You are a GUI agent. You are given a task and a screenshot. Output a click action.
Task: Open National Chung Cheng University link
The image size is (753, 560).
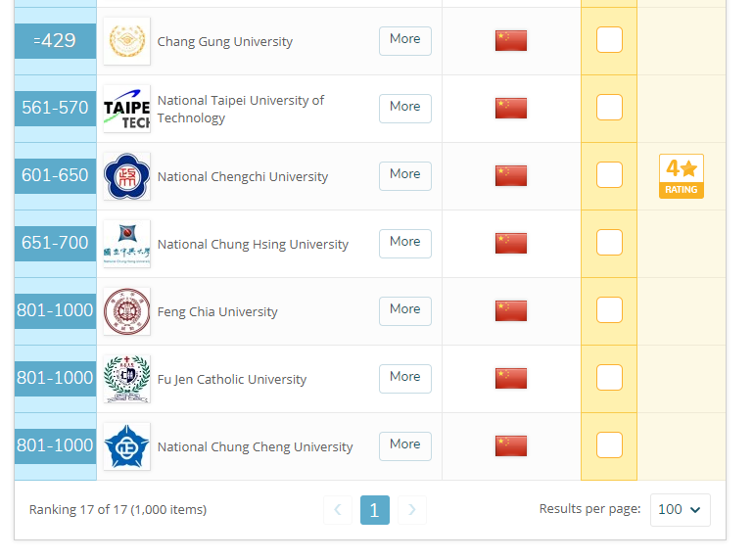click(255, 446)
